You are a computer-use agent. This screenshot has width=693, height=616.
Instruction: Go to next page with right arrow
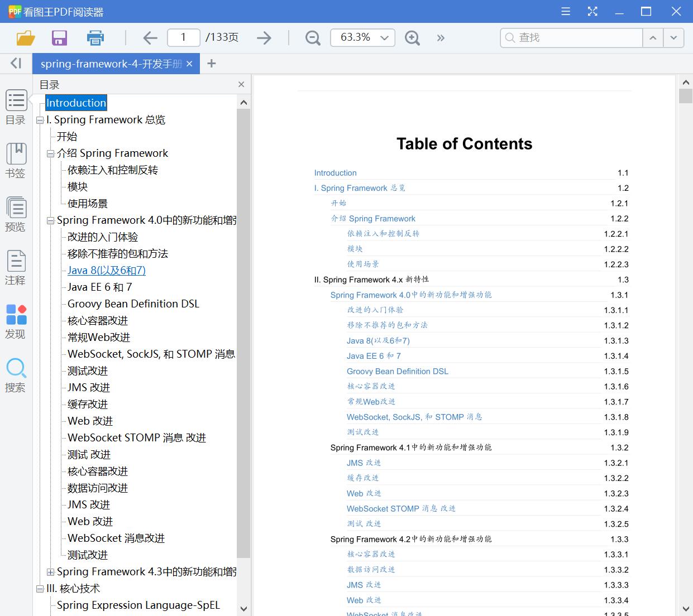[264, 38]
